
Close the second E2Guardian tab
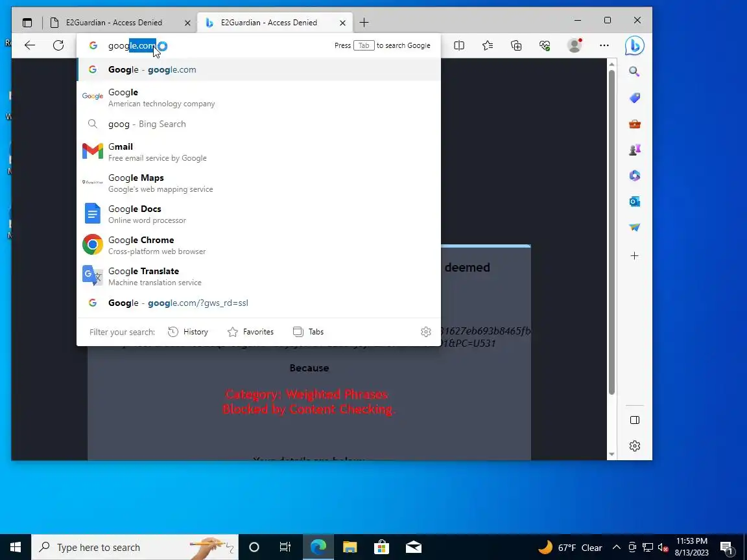click(x=342, y=23)
